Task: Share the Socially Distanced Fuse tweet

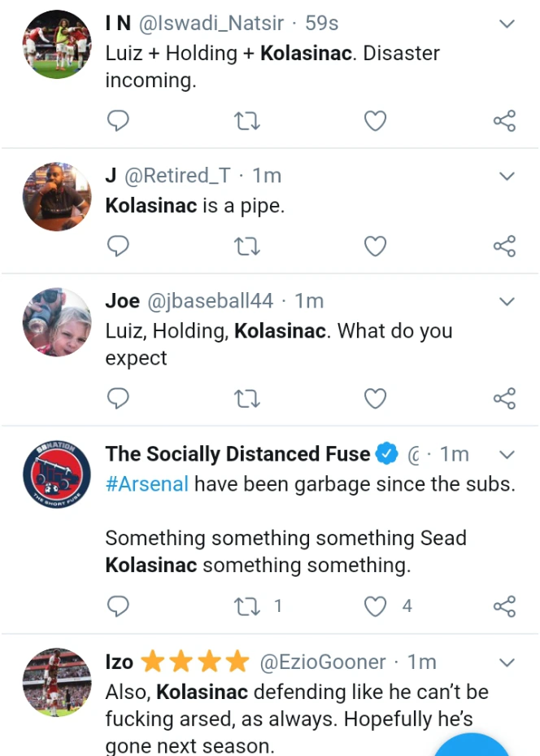Action: coord(504,605)
